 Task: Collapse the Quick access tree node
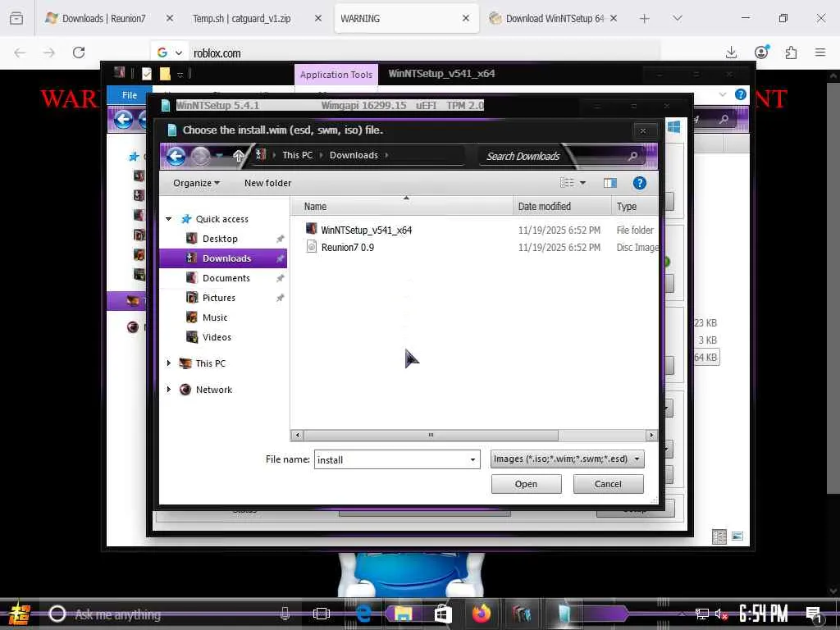[169, 219]
